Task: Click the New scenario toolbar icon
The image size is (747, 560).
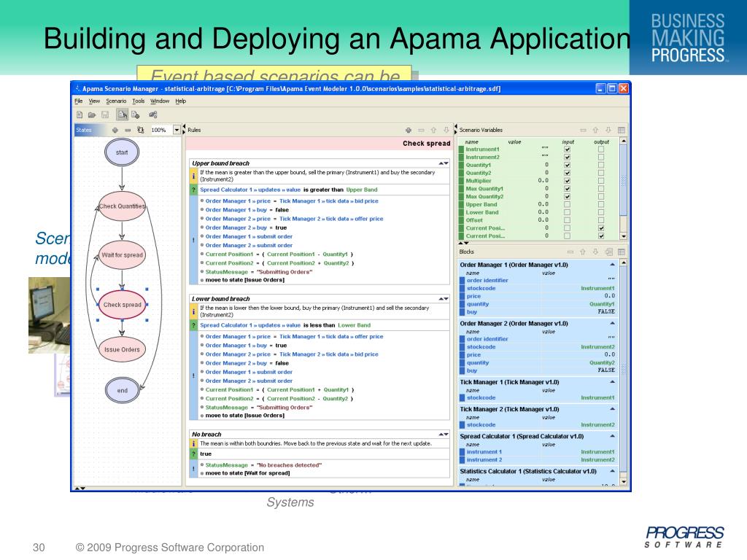Action: coord(80,114)
